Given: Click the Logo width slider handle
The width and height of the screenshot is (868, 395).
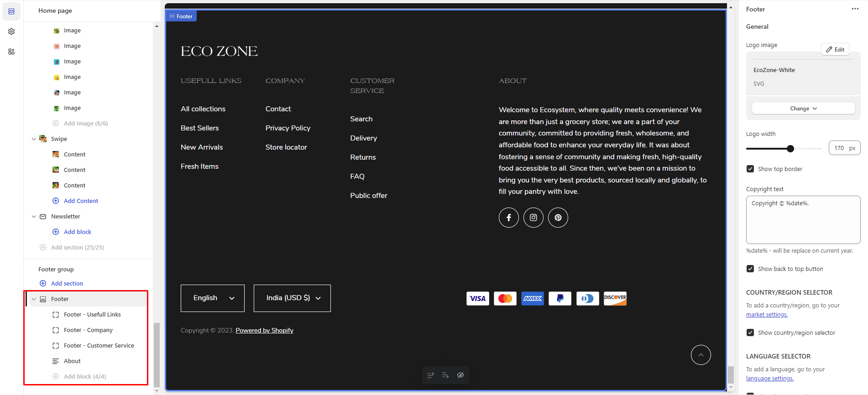Looking at the screenshot, I should point(790,149).
